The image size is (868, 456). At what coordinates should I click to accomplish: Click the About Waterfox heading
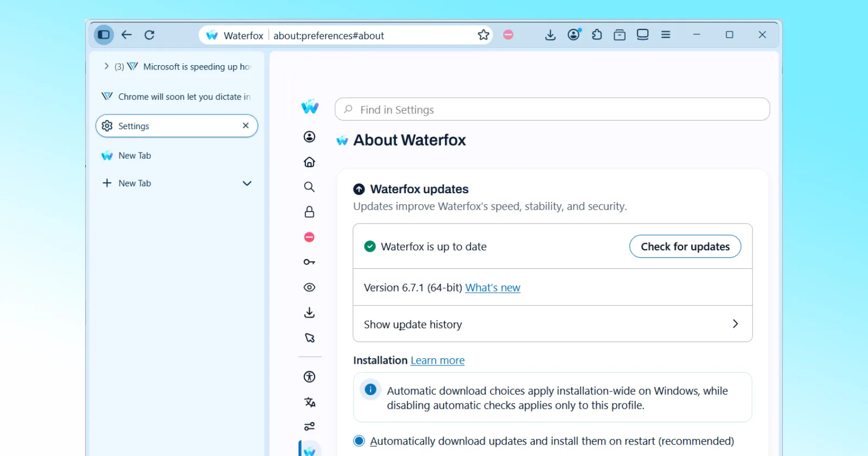tap(410, 140)
